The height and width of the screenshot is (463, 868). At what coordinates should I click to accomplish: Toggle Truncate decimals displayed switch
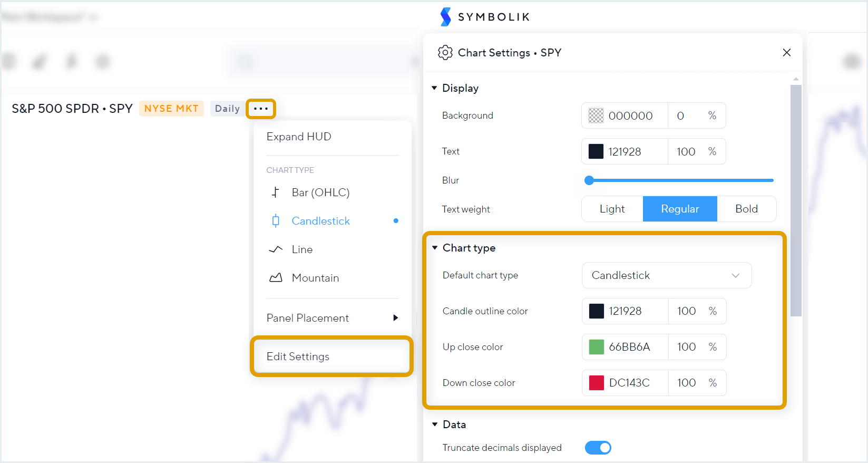598,448
